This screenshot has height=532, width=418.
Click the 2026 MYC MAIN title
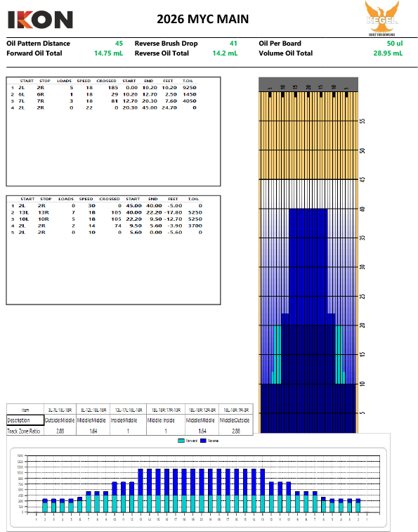[202, 19]
